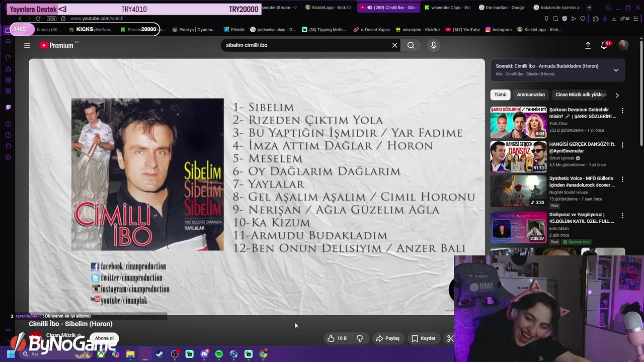Open the Instagram bookmark

498,30
